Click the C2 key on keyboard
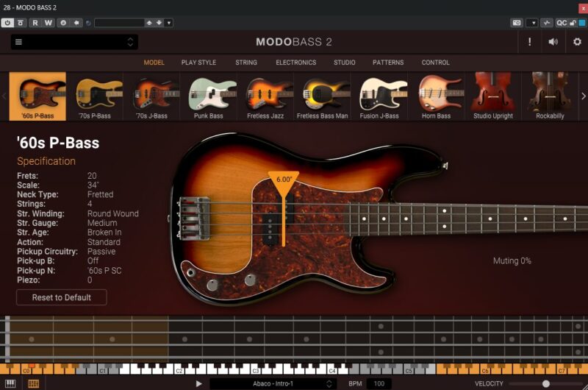 179,370
